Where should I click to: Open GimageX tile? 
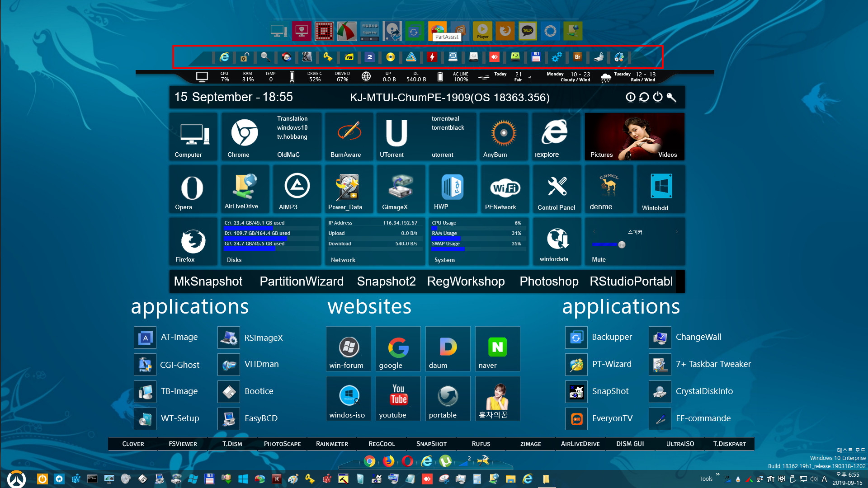401,189
